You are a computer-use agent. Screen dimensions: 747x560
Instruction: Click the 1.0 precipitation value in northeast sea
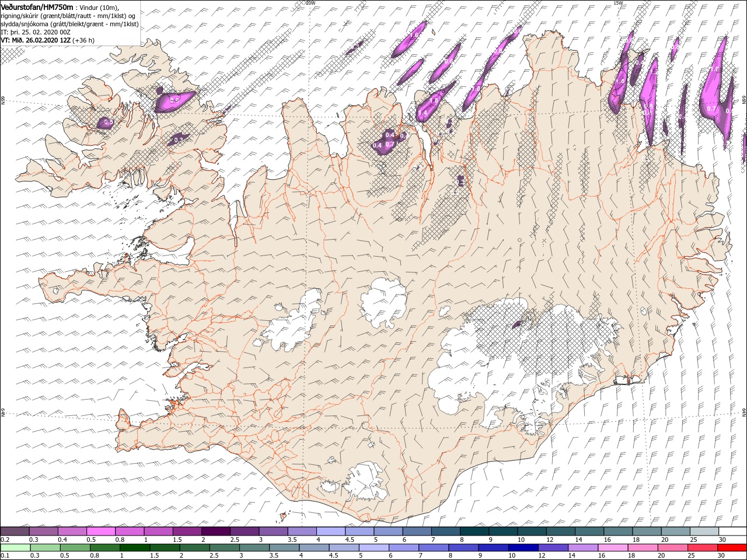point(713,69)
